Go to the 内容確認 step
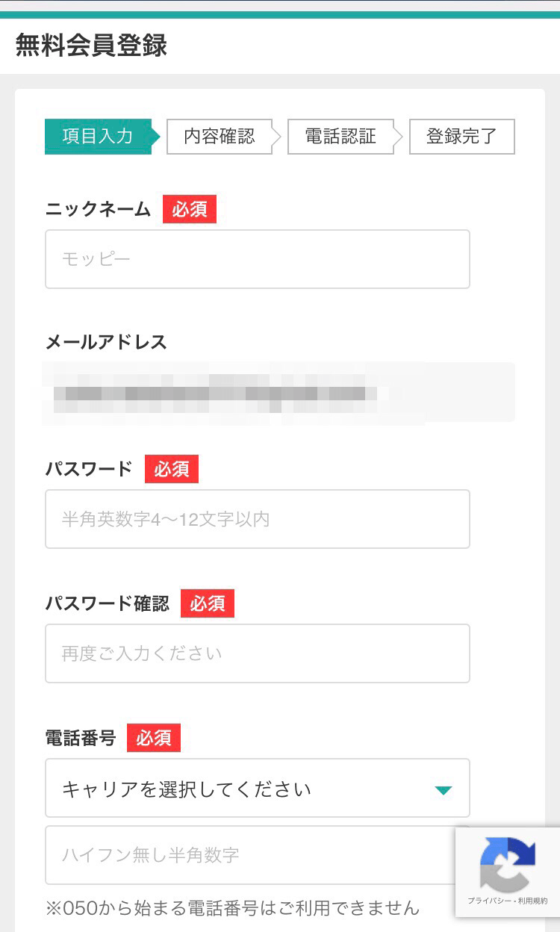Screen dimensions: 560x932 pyautogui.click(x=220, y=137)
